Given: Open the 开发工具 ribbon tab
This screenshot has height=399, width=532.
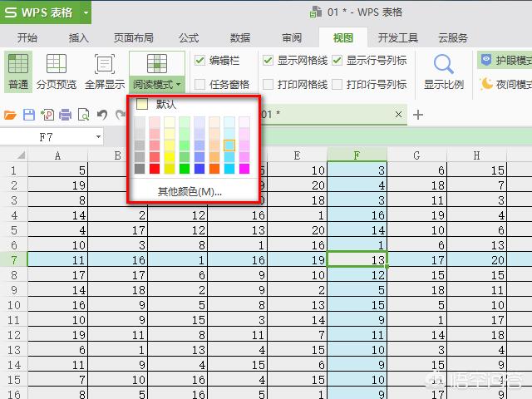Looking at the screenshot, I should 397,37.
